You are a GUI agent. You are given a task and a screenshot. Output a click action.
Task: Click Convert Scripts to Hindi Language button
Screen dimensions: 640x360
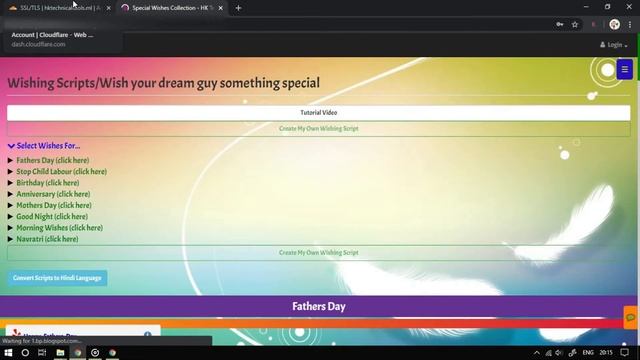pyautogui.click(x=57, y=278)
